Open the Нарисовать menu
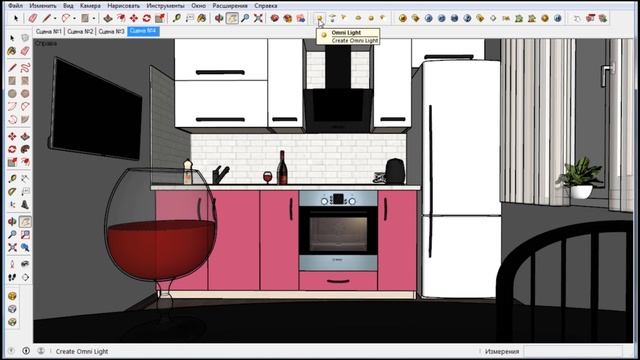This screenshot has width=640, height=360. click(123, 6)
